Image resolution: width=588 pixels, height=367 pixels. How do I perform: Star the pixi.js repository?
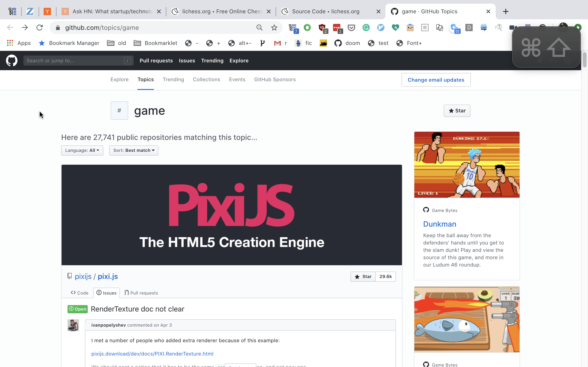point(363,276)
